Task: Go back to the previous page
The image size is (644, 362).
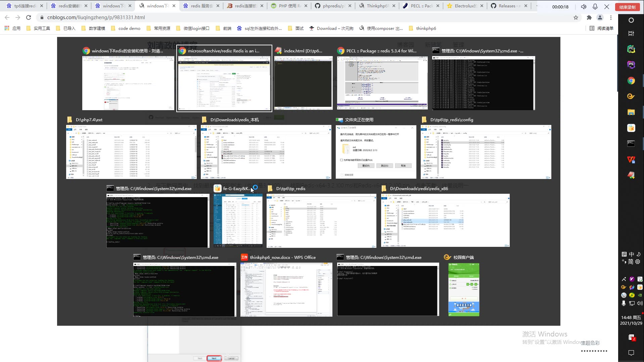Action: coord(7,17)
